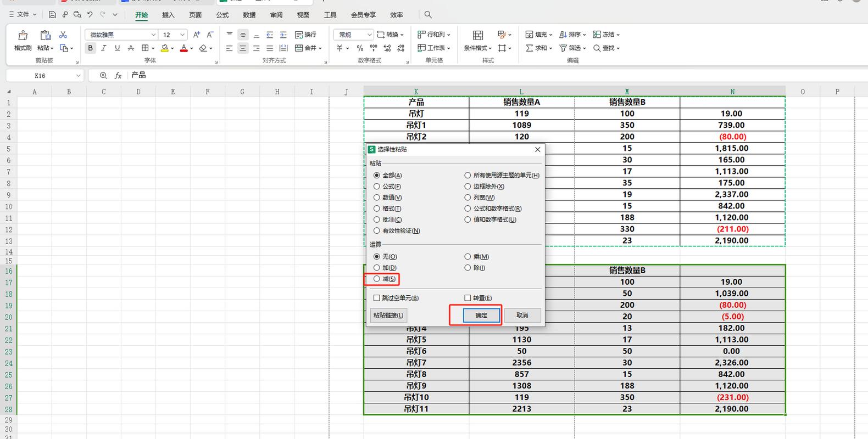
Task: Click the Print Preview icon
Action: coord(77,15)
